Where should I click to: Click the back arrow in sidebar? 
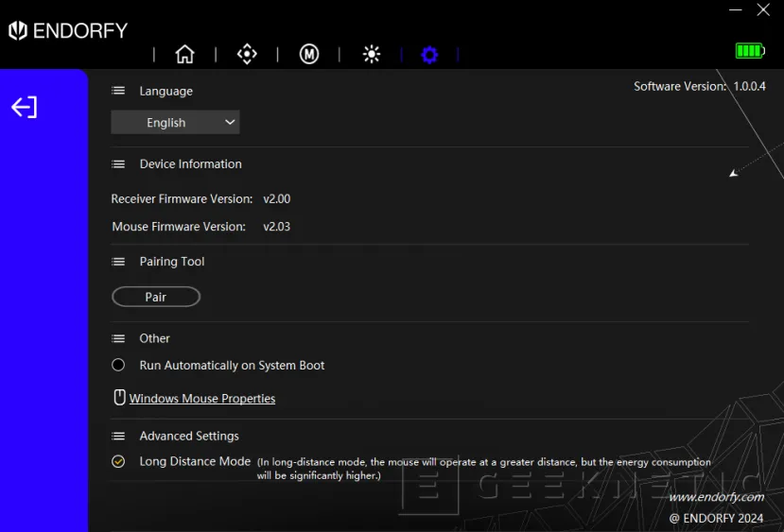(24, 107)
